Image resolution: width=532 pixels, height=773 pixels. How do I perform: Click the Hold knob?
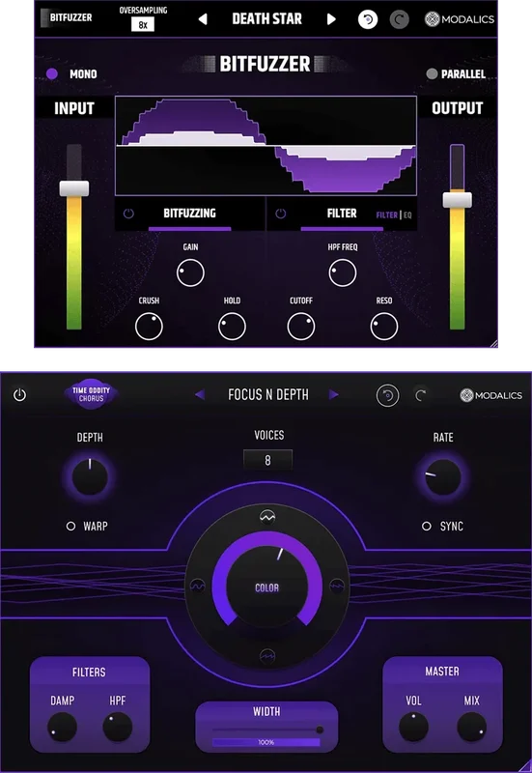pos(232,327)
